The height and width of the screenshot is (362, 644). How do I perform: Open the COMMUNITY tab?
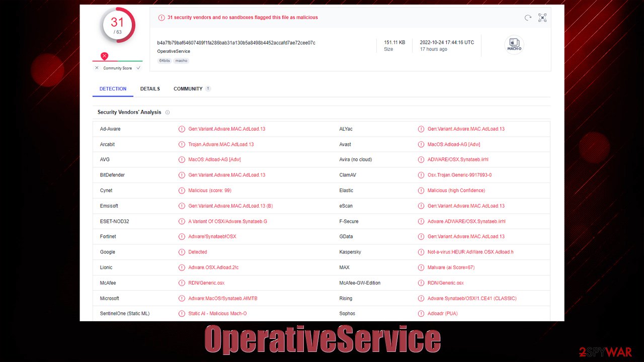click(189, 88)
